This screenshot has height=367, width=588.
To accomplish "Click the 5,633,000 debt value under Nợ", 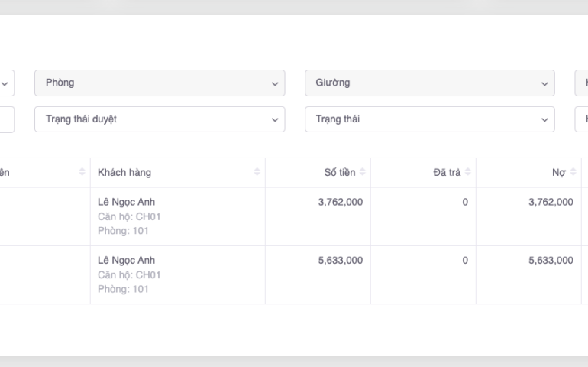I will 551,260.
